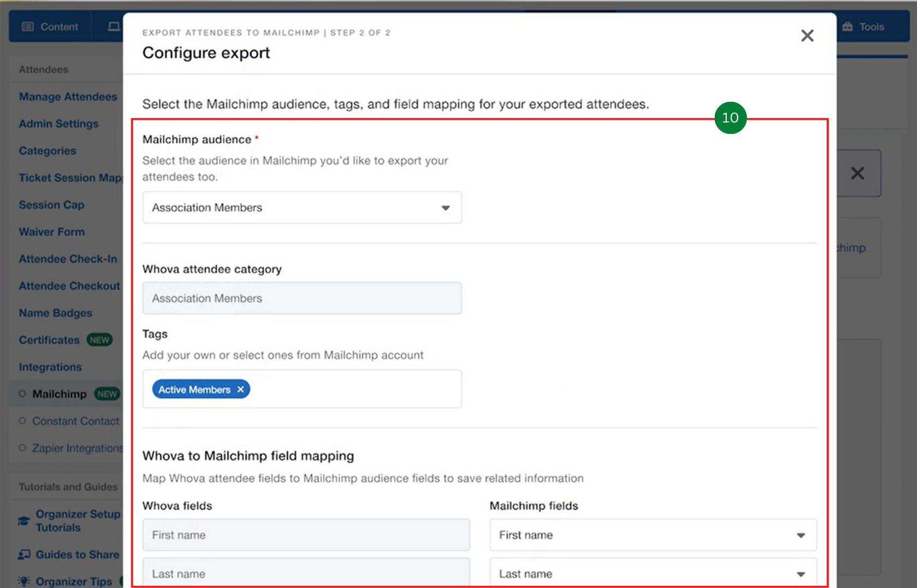This screenshot has height=588, width=917.
Task: Click the NEW badge beside Mailchimp
Action: tap(107, 394)
